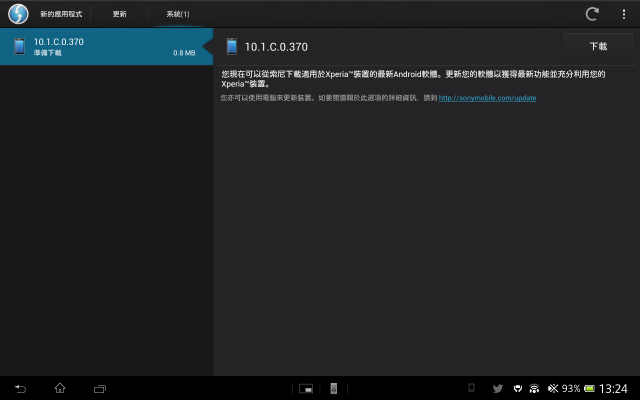The height and width of the screenshot is (400, 640).
Task: Select the 系統(1) tab
Action: pyautogui.click(x=178, y=14)
